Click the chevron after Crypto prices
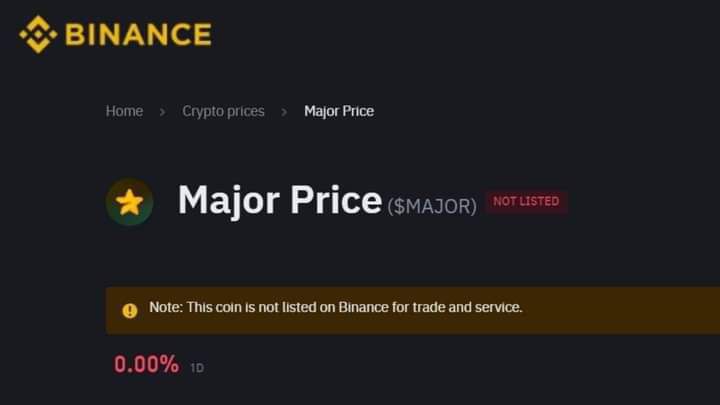The width and height of the screenshot is (720, 405). pyautogui.click(x=284, y=112)
